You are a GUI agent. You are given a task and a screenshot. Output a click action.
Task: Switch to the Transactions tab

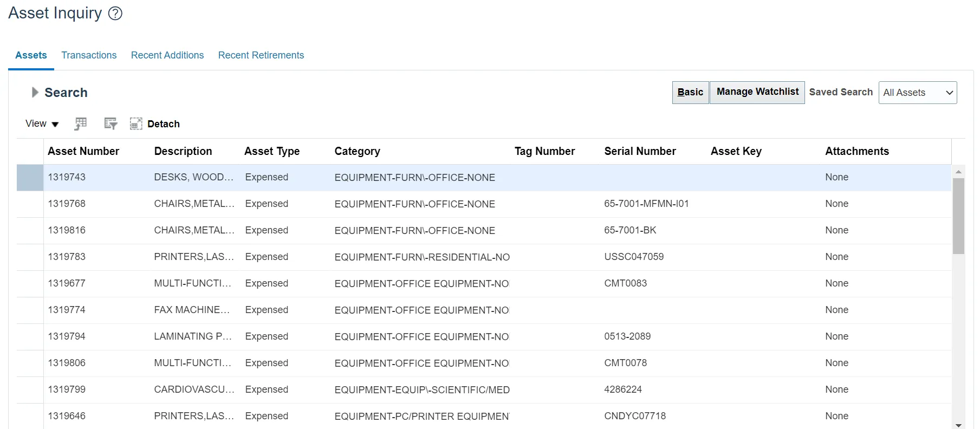[x=89, y=55]
